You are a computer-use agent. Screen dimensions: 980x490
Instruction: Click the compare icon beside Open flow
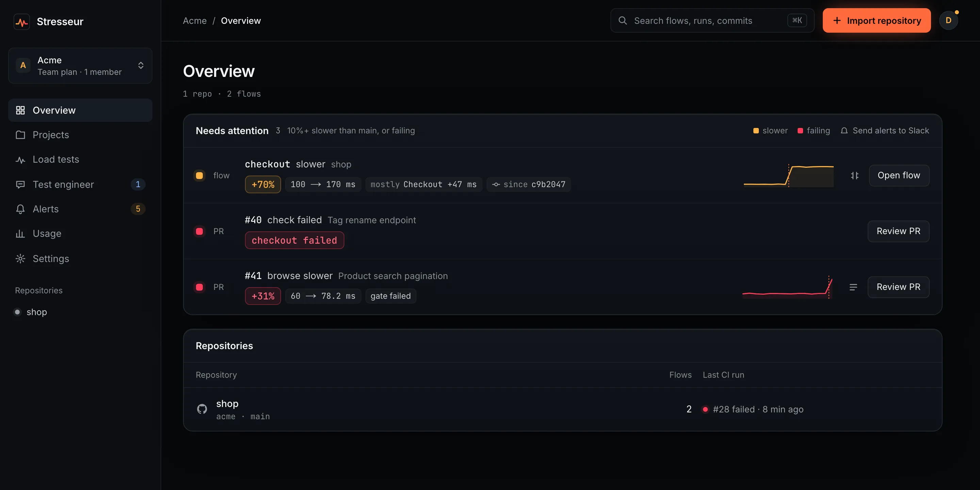pos(854,175)
